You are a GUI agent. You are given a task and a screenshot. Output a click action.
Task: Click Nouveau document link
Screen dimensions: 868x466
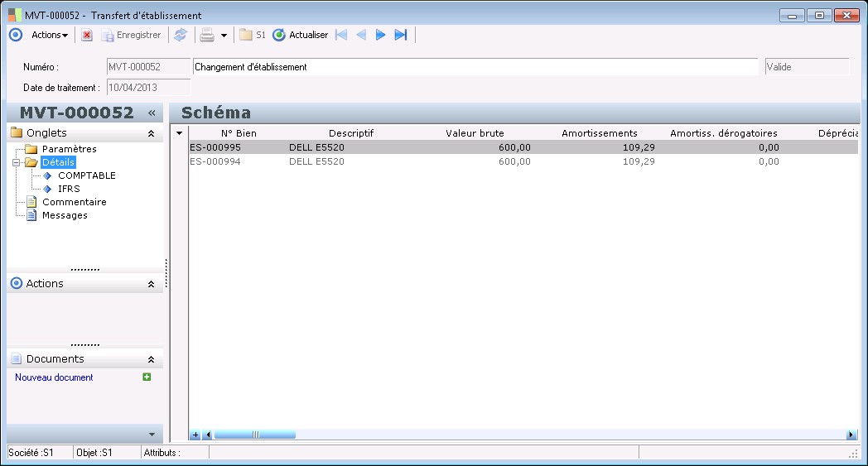[54, 377]
